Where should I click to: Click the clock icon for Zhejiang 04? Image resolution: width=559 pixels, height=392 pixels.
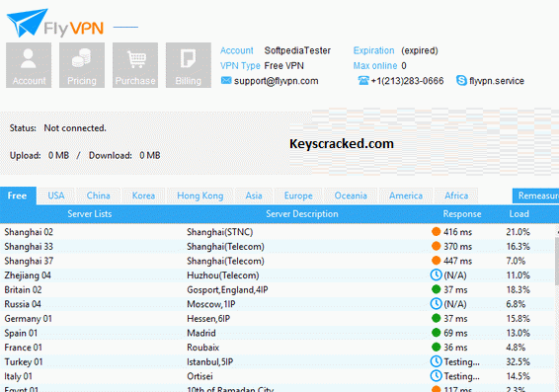tap(436, 274)
